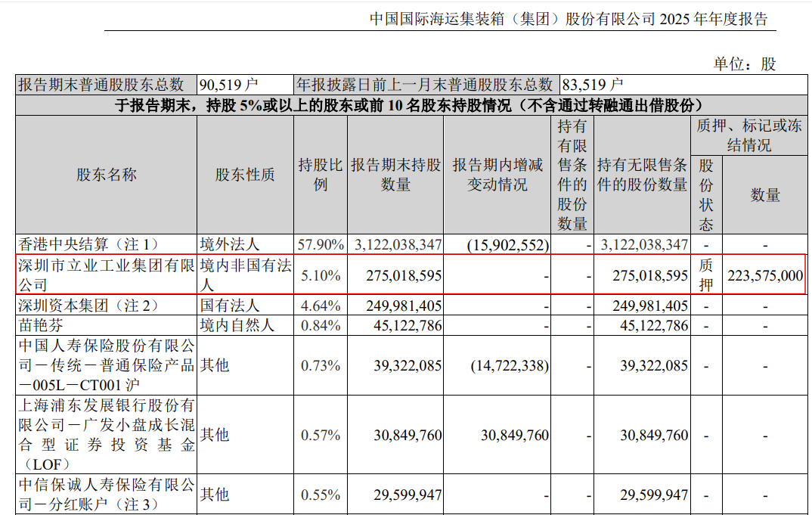Select the 0.84% holding ratio

tap(321, 325)
